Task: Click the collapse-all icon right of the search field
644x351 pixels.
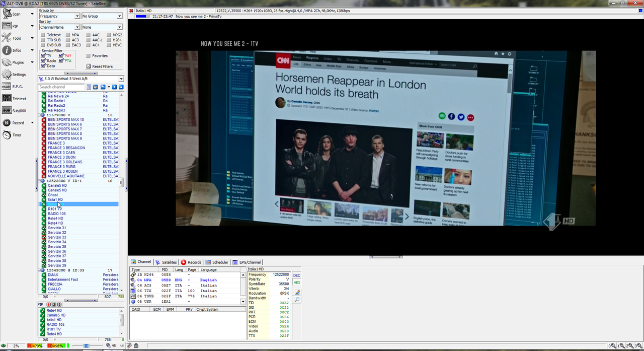Action: click(121, 87)
